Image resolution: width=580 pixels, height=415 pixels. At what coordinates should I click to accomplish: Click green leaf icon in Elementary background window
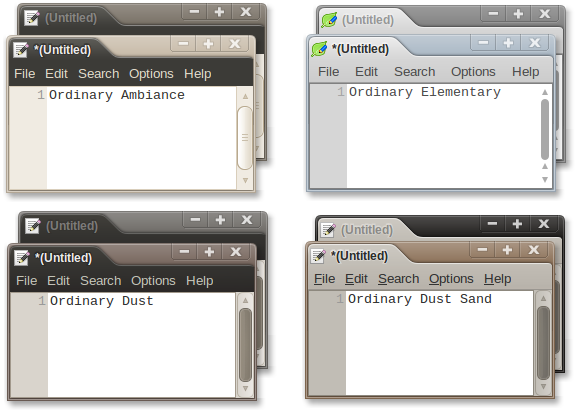coord(329,20)
